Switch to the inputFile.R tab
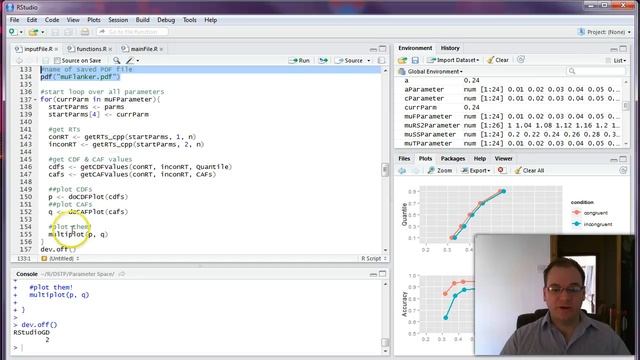 [36, 49]
